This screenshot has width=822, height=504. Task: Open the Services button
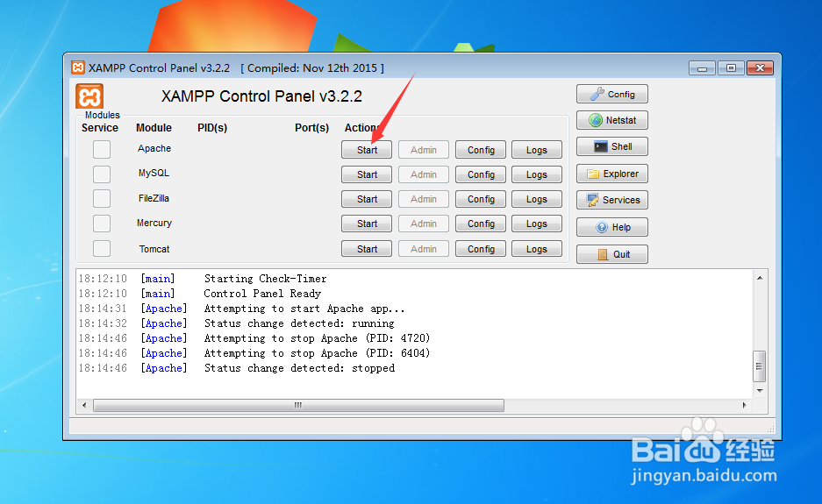pos(611,200)
